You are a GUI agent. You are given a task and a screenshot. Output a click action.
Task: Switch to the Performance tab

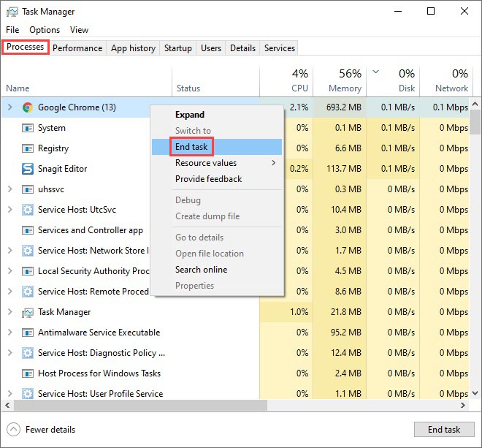(x=77, y=48)
